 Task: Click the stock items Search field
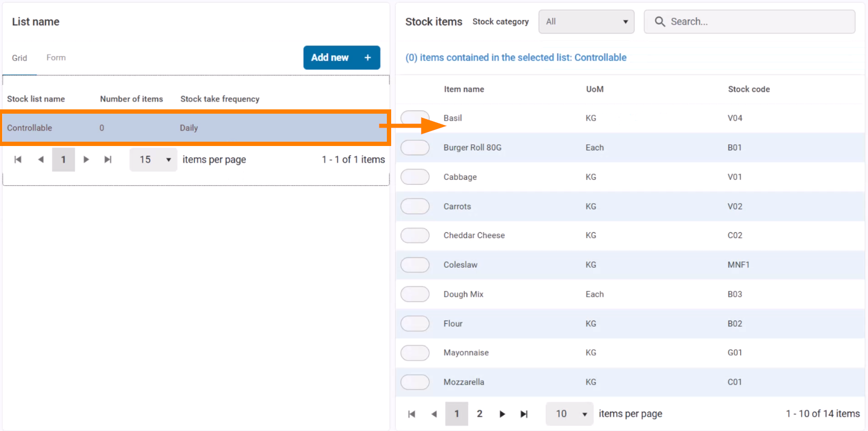coord(754,22)
